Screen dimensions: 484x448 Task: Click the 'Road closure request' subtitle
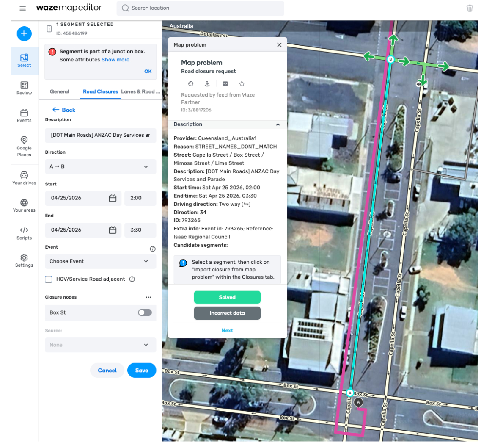208,72
